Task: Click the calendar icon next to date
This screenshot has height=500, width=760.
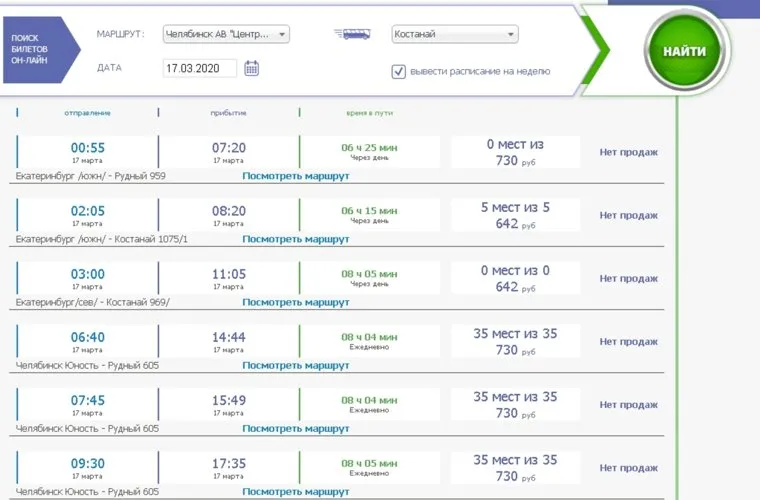Action: click(x=251, y=68)
